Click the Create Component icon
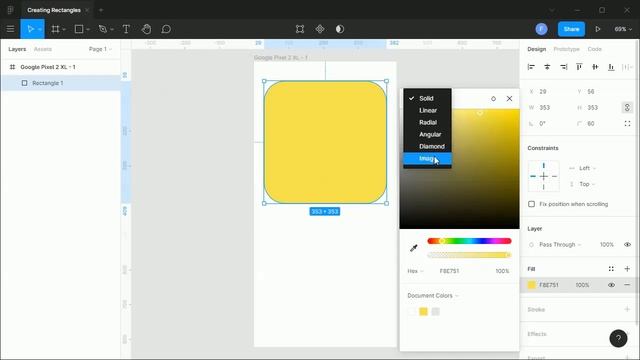This screenshot has height=360, width=640. tap(320, 29)
